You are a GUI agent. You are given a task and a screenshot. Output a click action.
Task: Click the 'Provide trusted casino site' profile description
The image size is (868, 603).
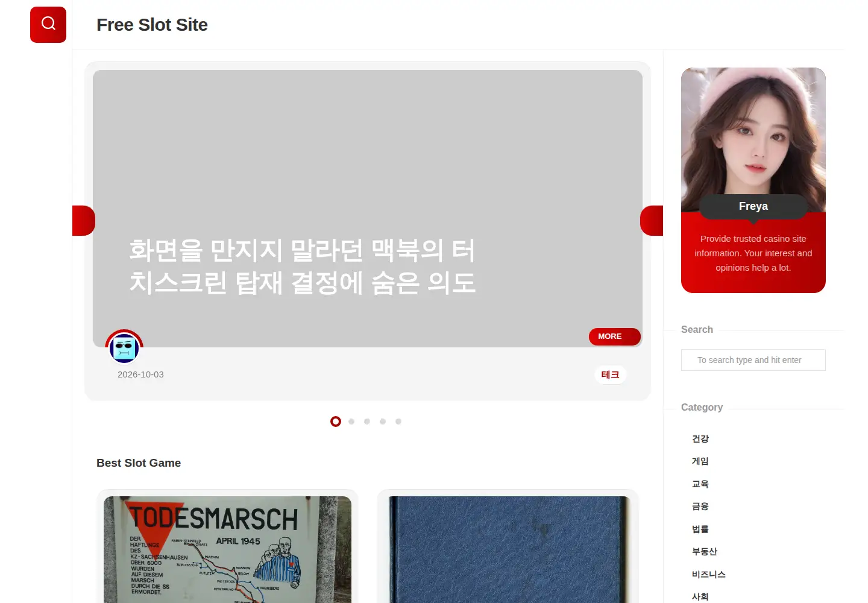pos(753,253)
